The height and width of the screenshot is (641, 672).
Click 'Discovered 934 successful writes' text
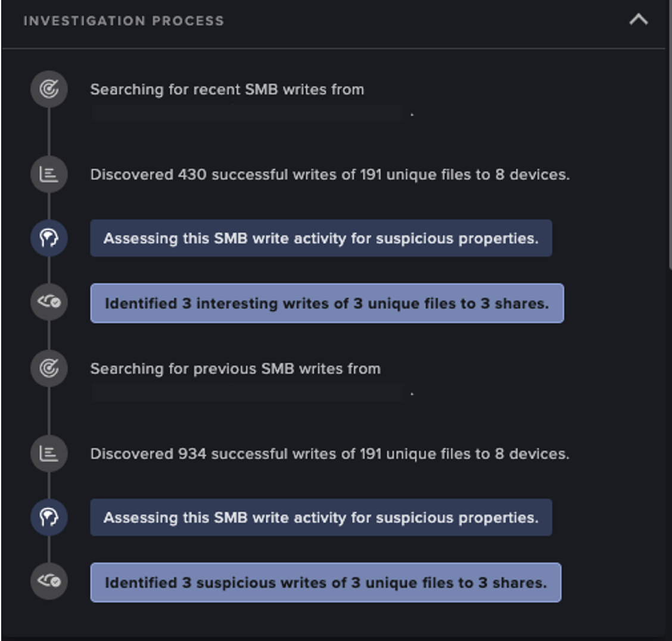click(330, 454)
